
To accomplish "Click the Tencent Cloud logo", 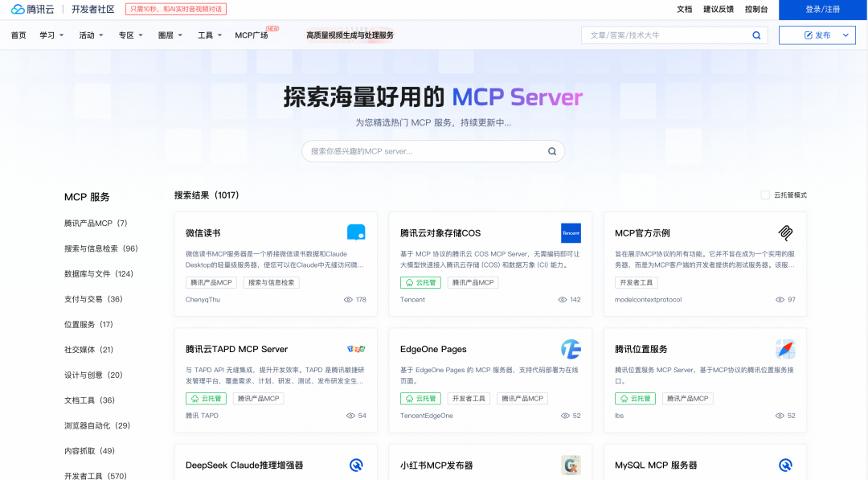I will (33, 10).
